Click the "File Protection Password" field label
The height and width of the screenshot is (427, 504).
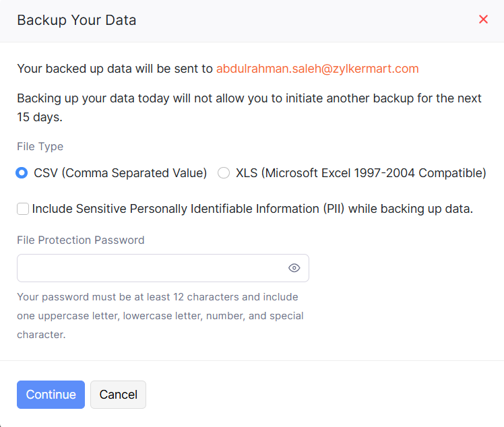tap(81, 240)
